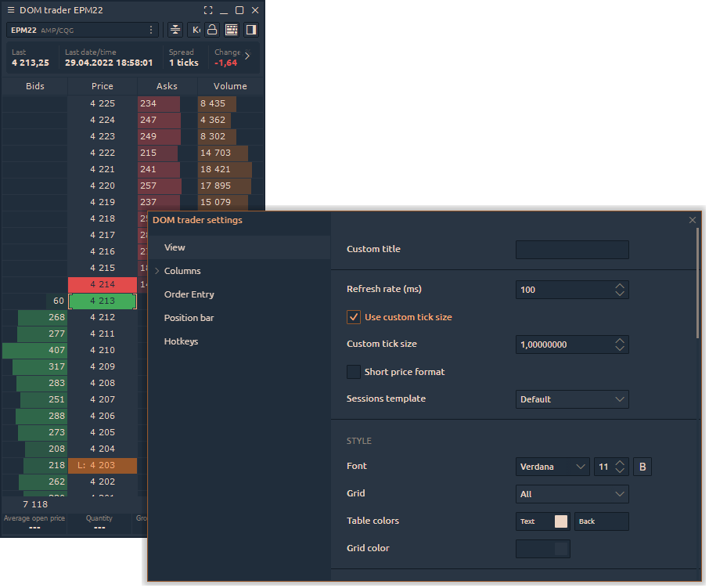
Task: Click the lock icon in the toolbar
Action: 211,30
